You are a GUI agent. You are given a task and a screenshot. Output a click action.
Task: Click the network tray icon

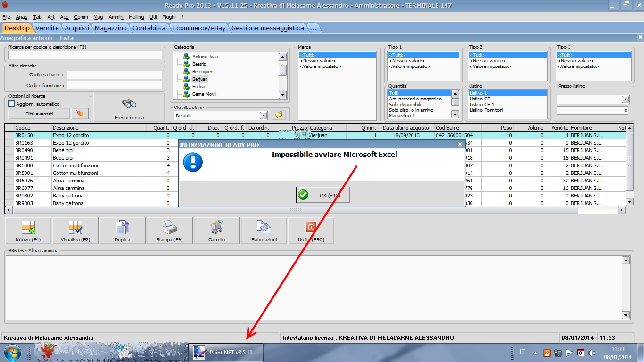[558, 353]
